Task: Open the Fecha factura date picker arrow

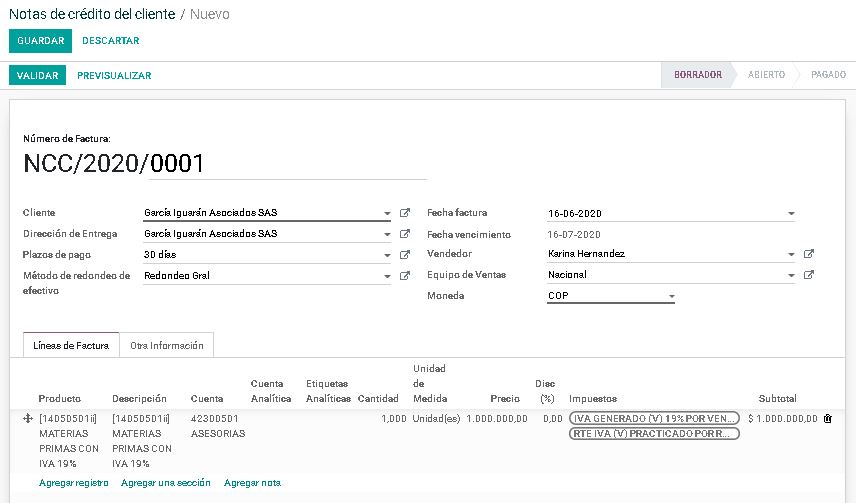Action: point(791,214)
